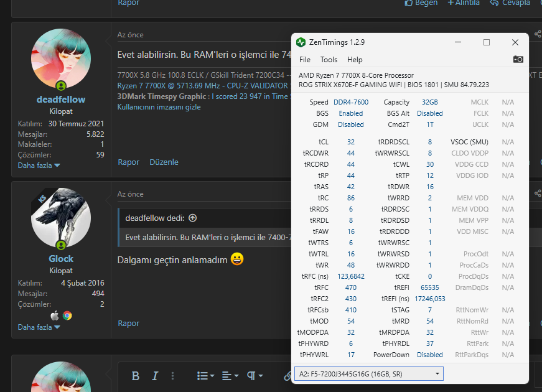Apply italic formatting in the reply editor
This screenshot has height=392, width=542.
[x=155, y=376]
